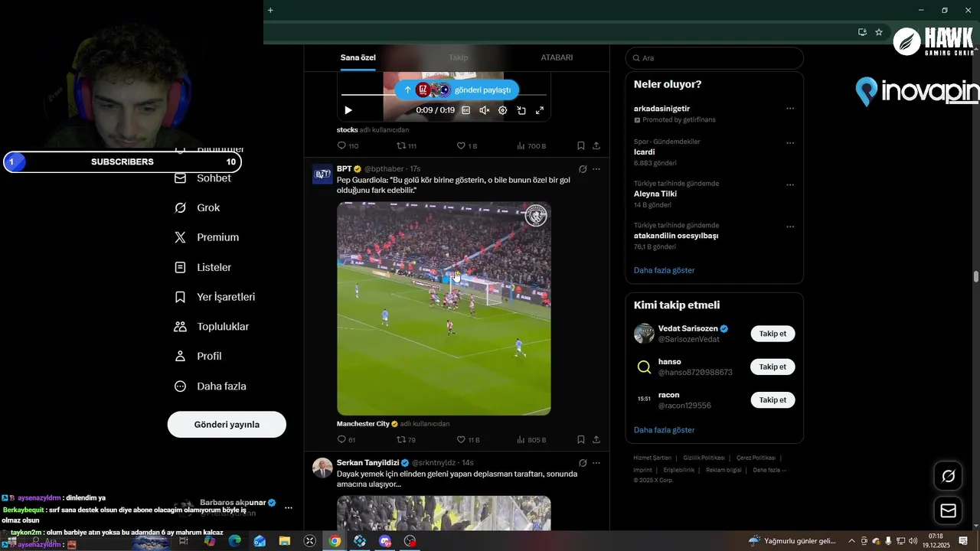The width and height of the screenshot is (980, 551).
Task: Open the BPT profile avatar
Action: point(322,174)
